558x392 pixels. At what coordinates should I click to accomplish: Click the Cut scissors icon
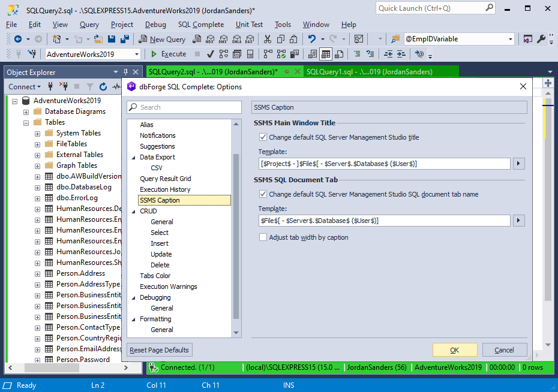pos(268,39)
